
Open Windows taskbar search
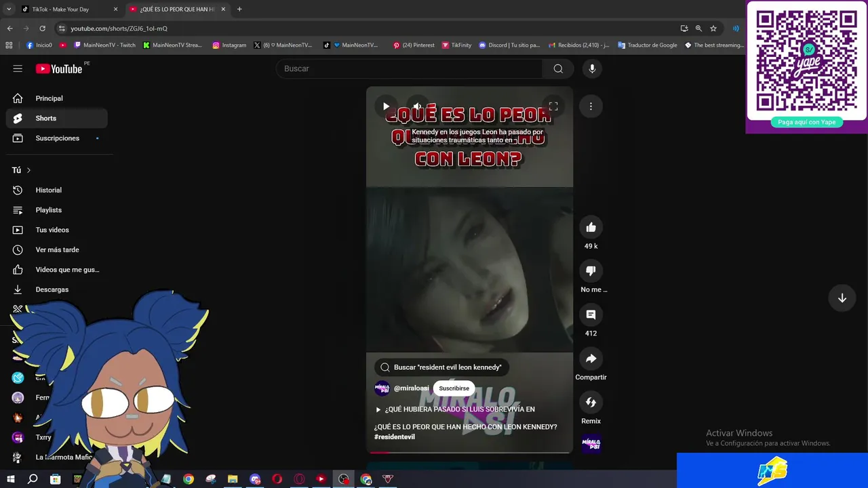[32, 479]
